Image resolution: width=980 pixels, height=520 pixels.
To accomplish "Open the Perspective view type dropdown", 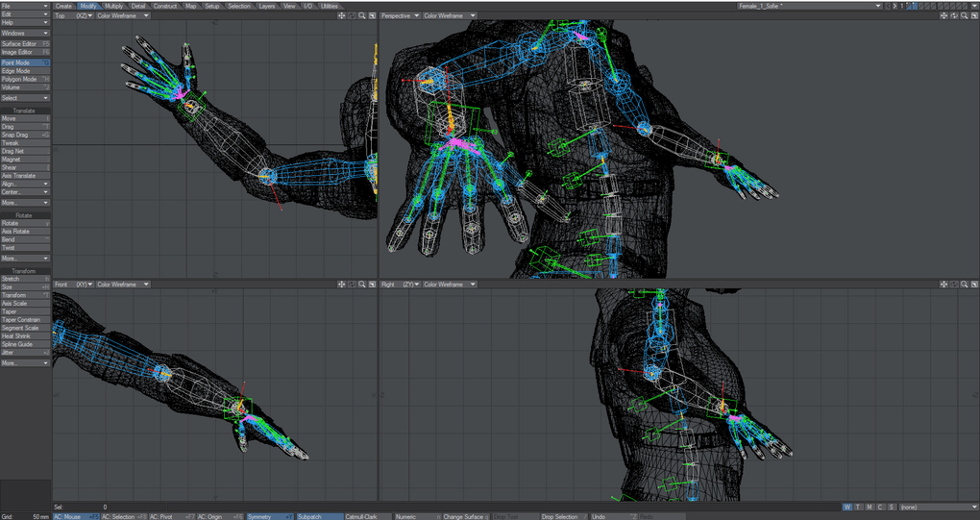I will click(x=401, y=15).
